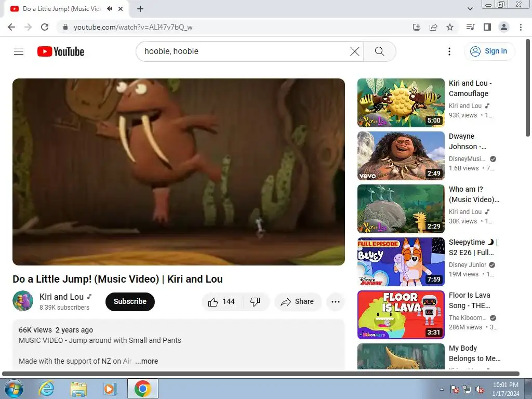
Task: Click DisneyMusic channel name on Dwayne Johnson
Action: pos(467,159)
